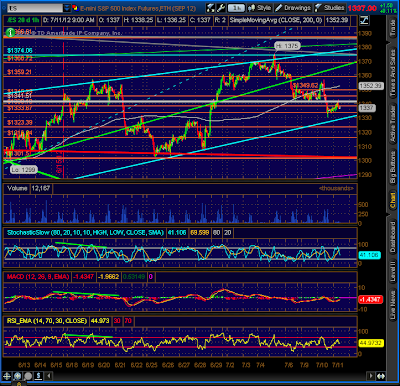Image resolution: width=400 pixels, height=386 pixels.
Task: Click the right scroll arrow on time axis
Action: point(371,376)
